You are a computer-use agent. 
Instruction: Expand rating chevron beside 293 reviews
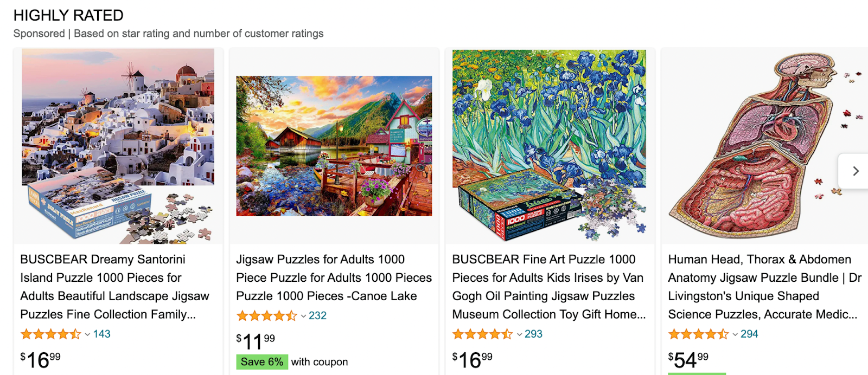[x=519, y=334]
